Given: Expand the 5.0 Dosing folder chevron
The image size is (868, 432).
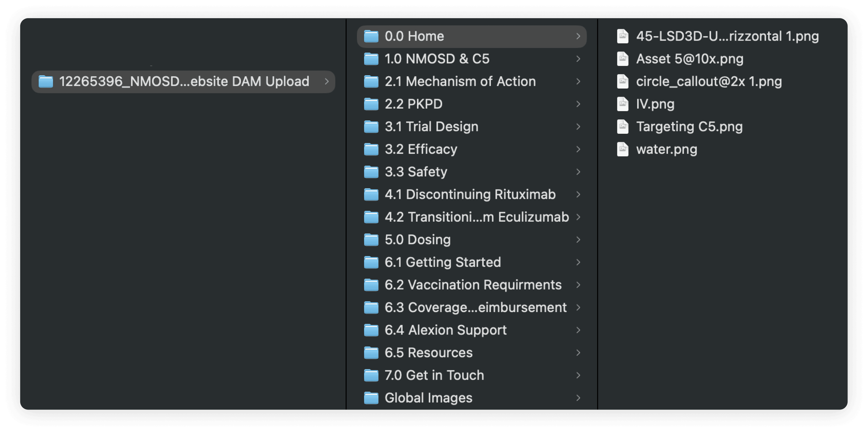Looking at the screenshot, I should pyautogui.click(x=578, y=239).
